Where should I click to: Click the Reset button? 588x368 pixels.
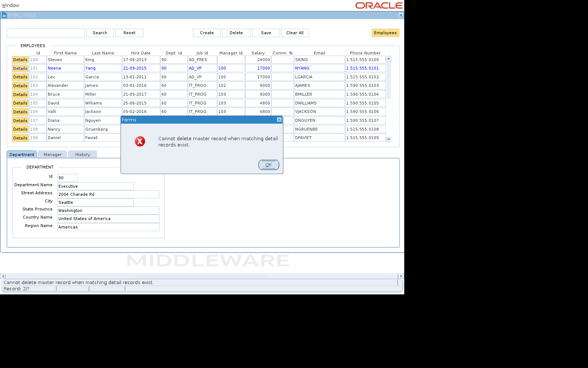coord(129,33)
